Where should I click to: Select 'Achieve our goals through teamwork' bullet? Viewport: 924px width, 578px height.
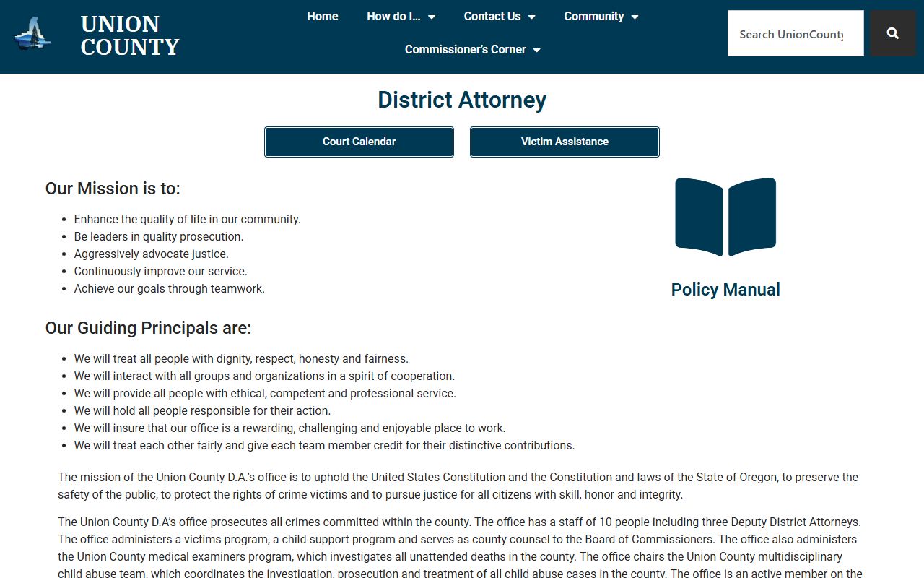click(x=170, y=288)
